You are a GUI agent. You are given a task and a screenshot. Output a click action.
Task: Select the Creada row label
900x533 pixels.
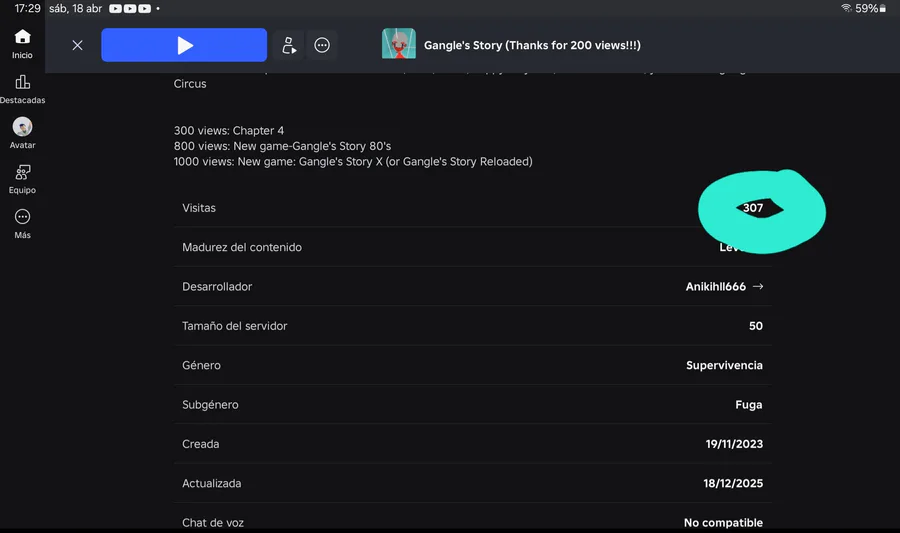coord(201,444)
